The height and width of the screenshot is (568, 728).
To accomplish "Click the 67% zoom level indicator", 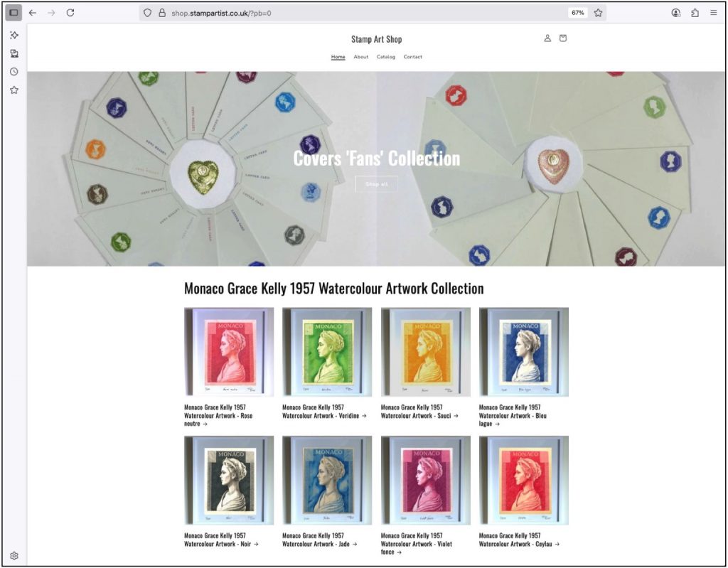I will [577, 13].
